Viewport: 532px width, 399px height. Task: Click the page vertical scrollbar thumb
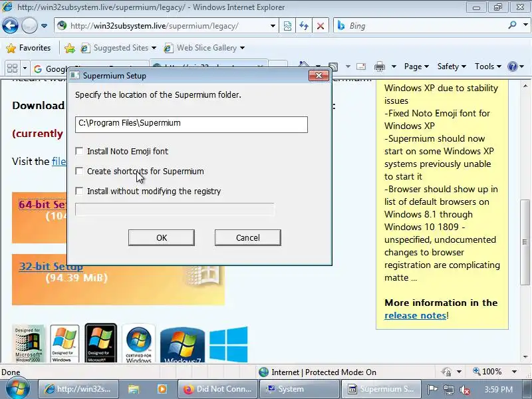coord(525,242)
